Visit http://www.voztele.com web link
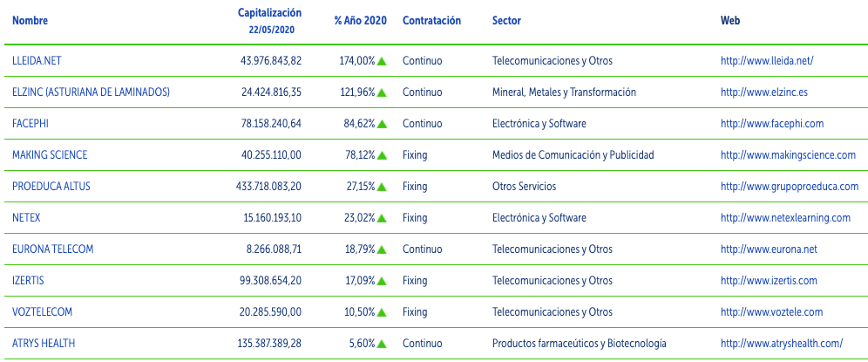This screenshot has width=868, height=362. coord(771,312)
